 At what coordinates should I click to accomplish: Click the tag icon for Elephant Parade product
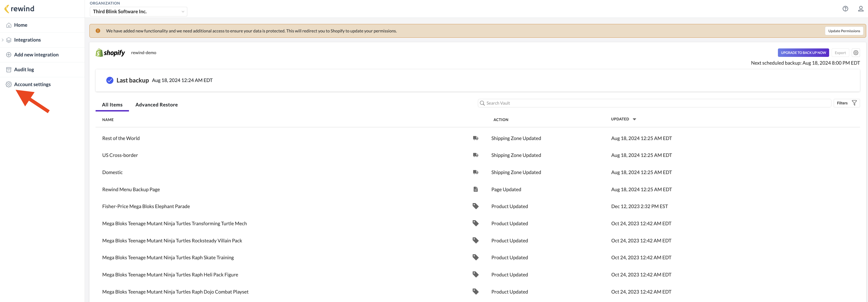click(475, 206)
